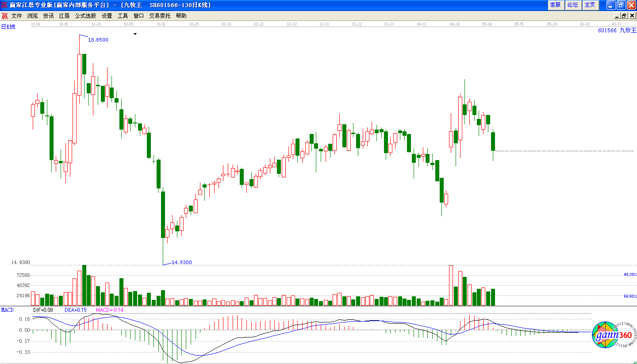Viewport: 637px width, 364px height.
Task: Close the main application window
Action: click(x=631, y=5)
